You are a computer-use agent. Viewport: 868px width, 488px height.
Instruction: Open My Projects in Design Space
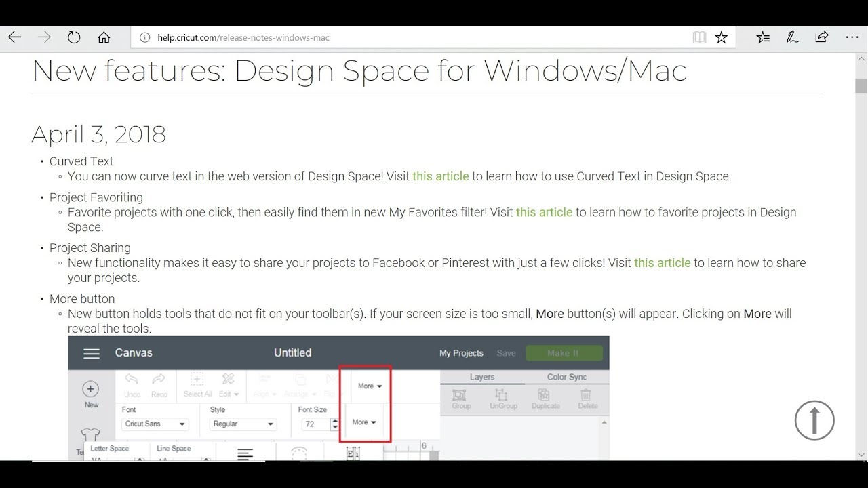click(x=461, y=353)
